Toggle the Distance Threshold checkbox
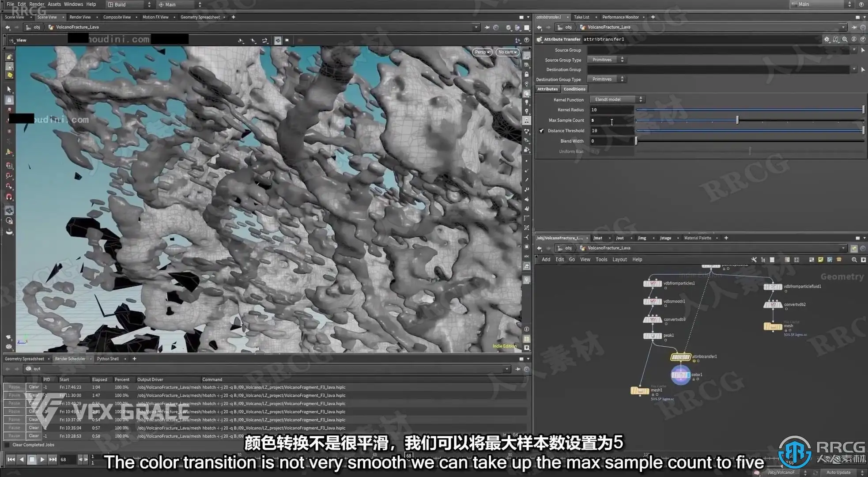Viewport: 868px width, 477px height. pos(541,131)
